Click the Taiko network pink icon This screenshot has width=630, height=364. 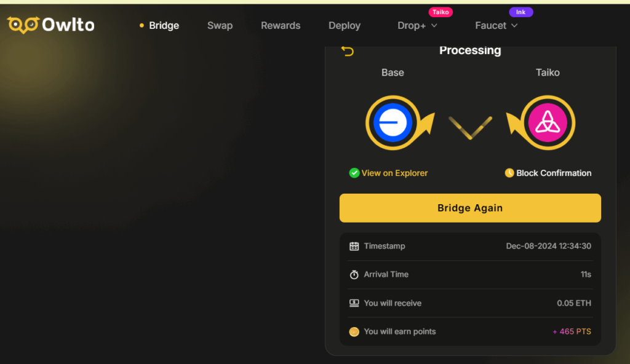pyautogui.click(x=548, y=123)
